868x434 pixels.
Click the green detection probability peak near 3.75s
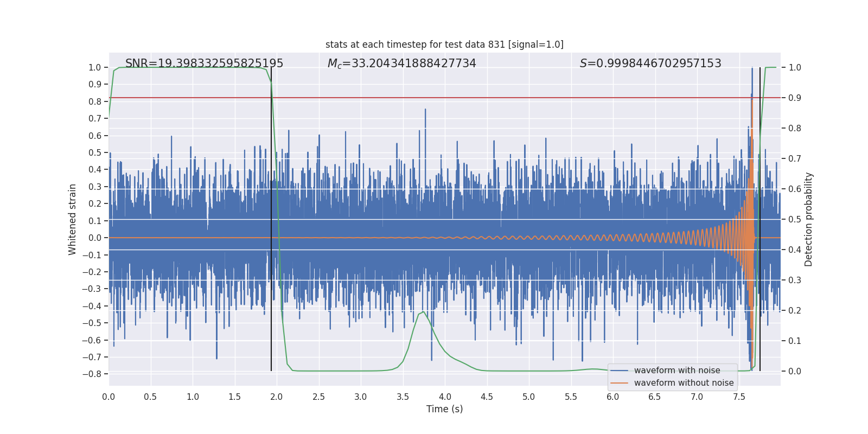(423, 312)
